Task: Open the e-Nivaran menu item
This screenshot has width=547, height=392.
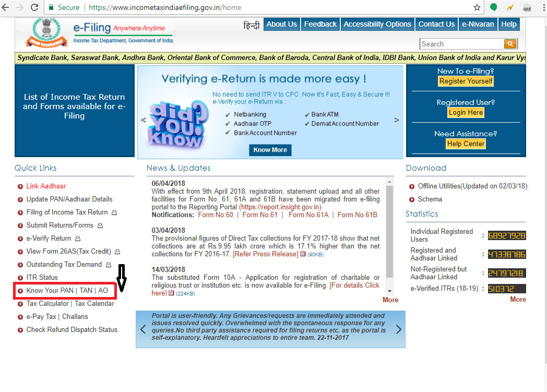Action: point(478,24)
